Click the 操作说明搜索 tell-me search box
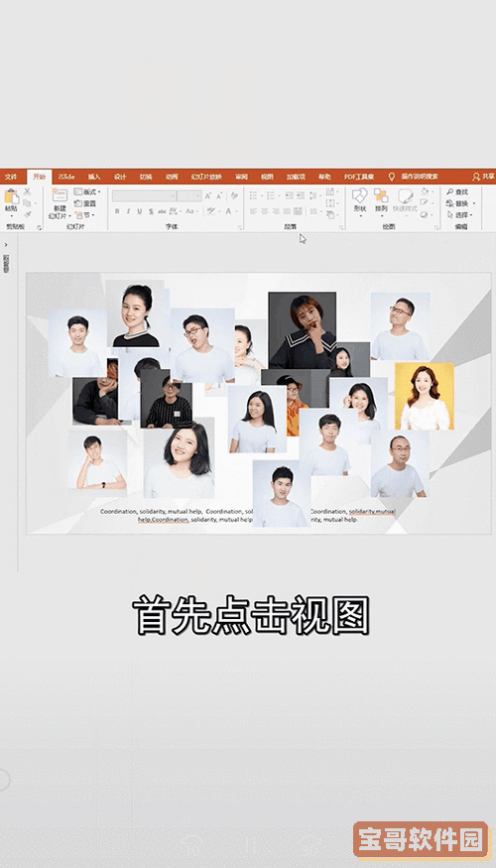496x868 pixels. 419,178
